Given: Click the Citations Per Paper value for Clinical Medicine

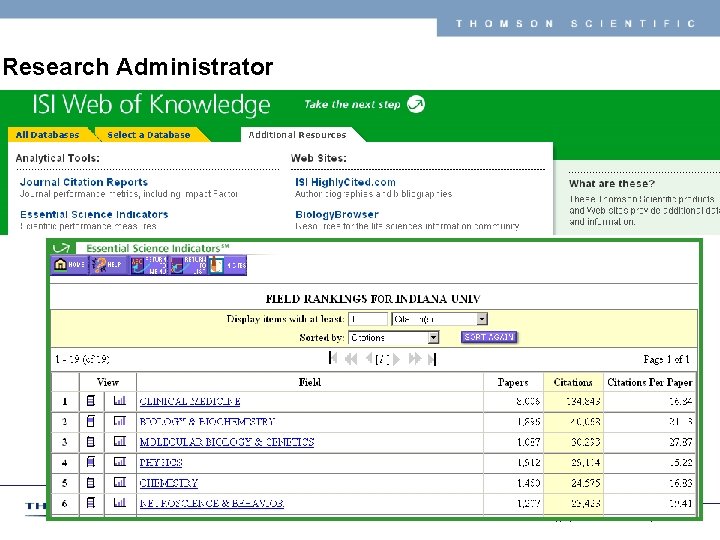Looking at the screenshot, I should [x=681, y=401].
